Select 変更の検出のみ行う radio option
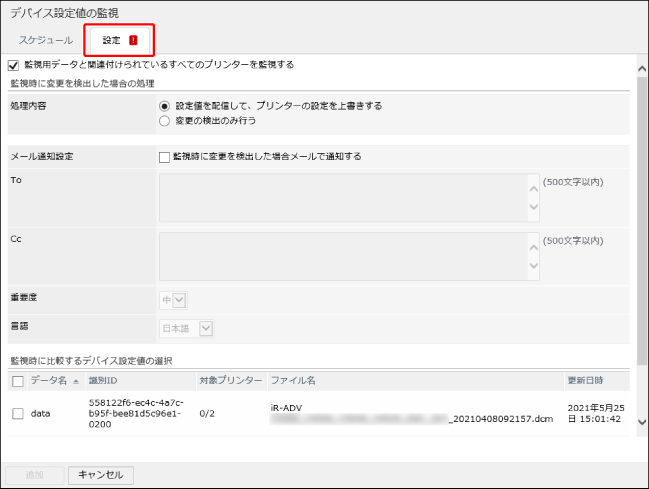The height and width of the screenshot is (489, 649). click(165, 120)
